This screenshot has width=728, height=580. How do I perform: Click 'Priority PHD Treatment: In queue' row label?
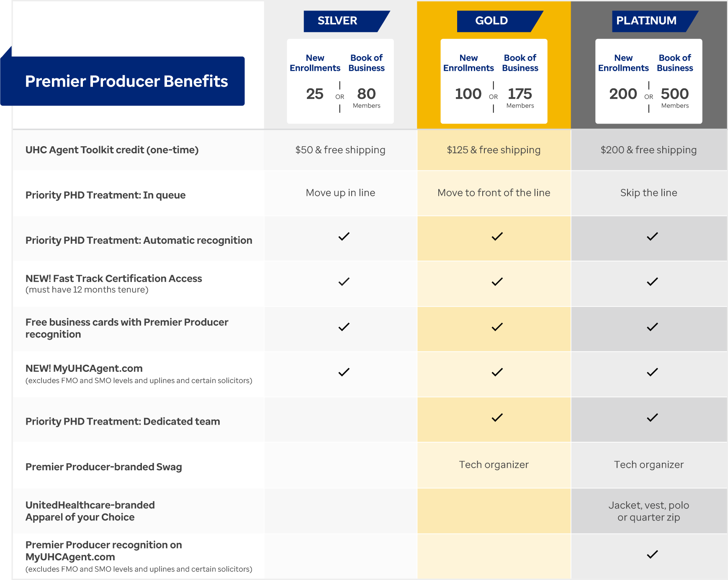(x=105, y=195)
